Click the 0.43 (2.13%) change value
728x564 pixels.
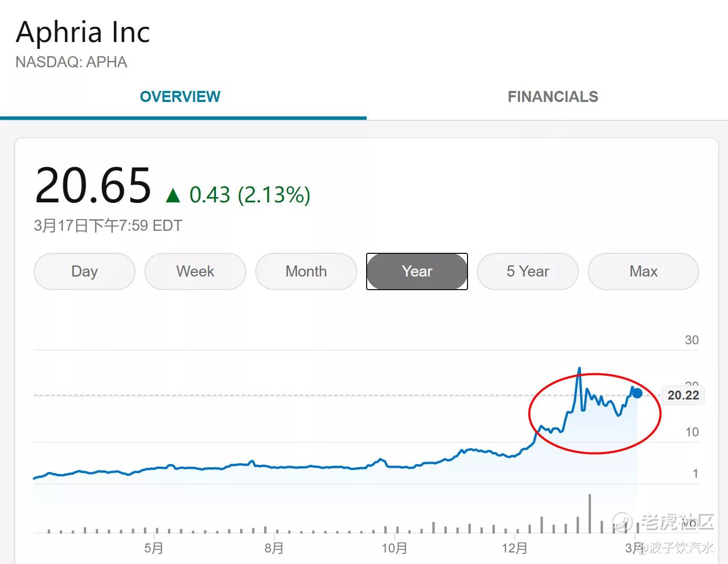[249, 195]
